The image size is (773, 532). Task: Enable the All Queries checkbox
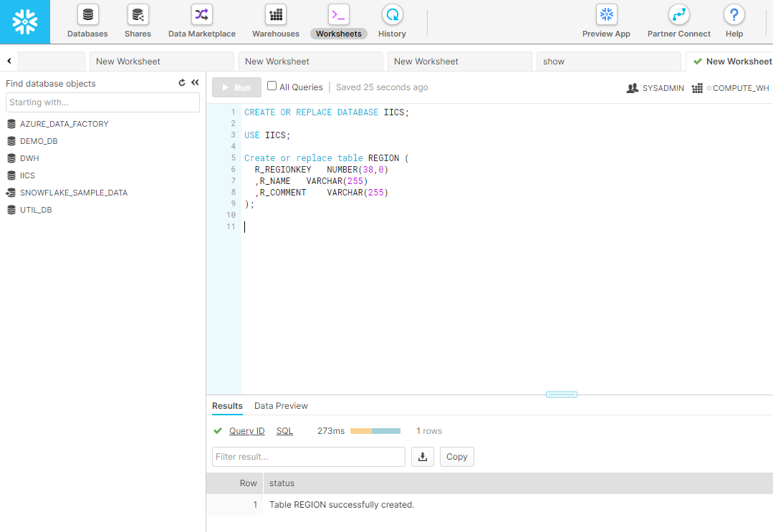coord(271,86)
